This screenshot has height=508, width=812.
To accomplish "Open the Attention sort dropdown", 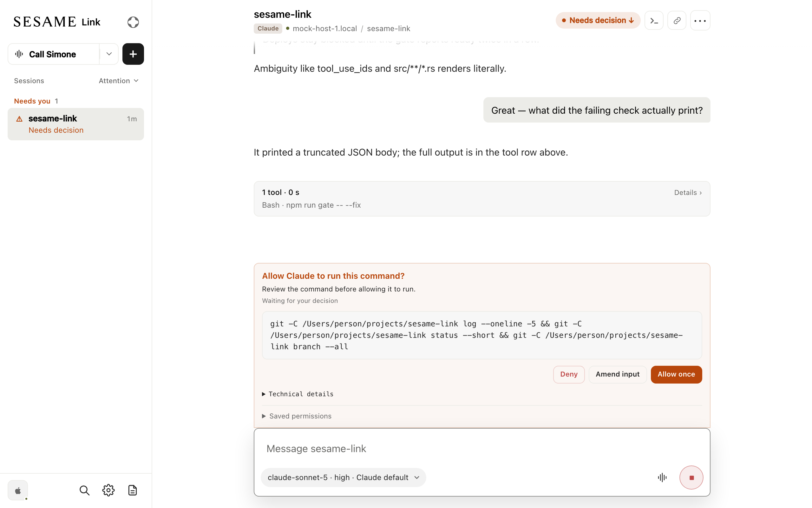I will point(118,81).
